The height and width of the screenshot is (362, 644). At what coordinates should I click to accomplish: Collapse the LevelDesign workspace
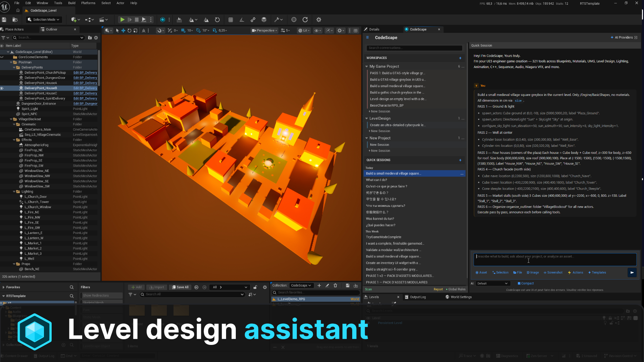[367, 118]
